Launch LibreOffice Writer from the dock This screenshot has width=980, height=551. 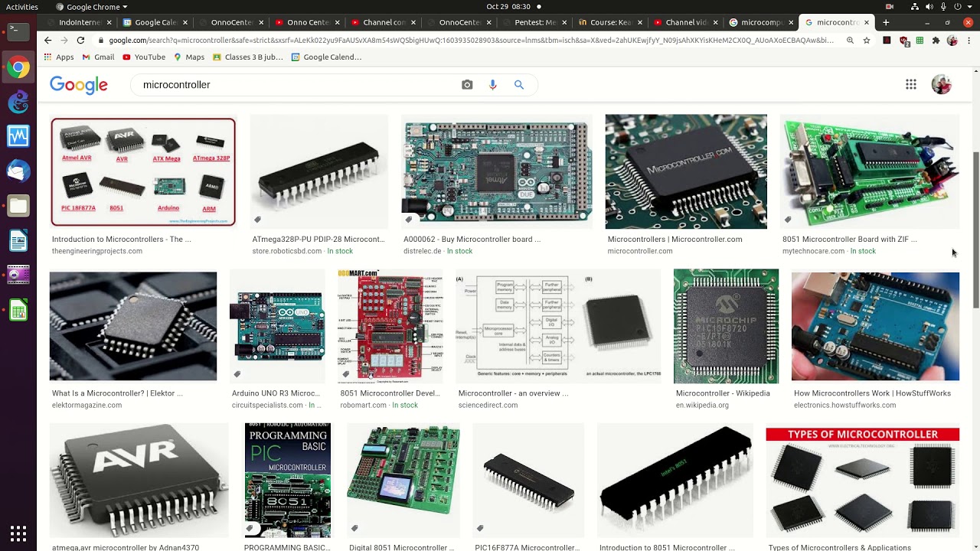[18, 240]
